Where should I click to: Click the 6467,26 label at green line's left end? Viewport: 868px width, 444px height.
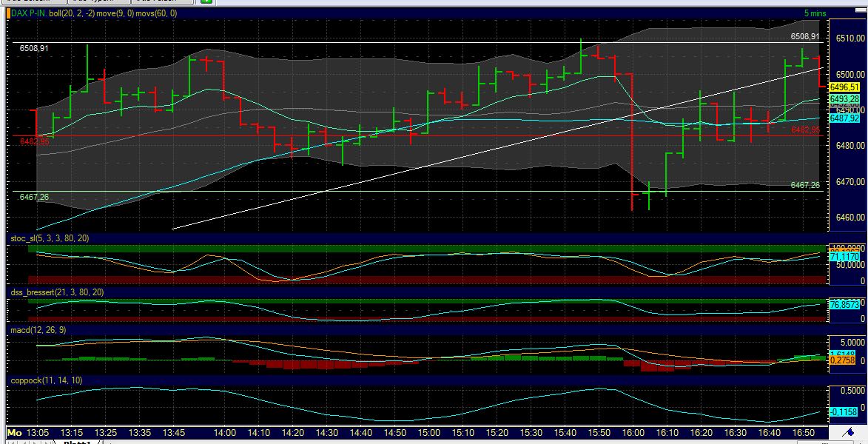pyautogui.click(x=34, y=197)
